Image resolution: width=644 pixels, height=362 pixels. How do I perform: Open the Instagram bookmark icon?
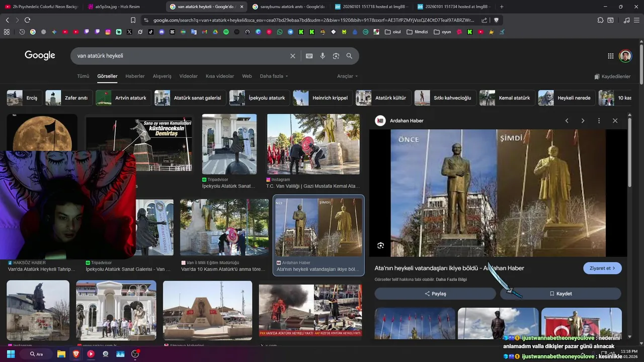108,32
